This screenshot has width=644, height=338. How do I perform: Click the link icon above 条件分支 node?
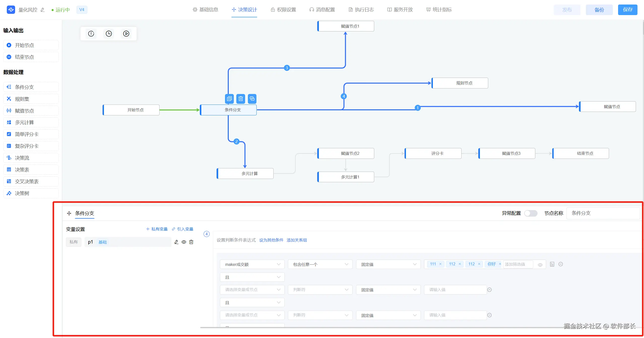tap(252, 99)
